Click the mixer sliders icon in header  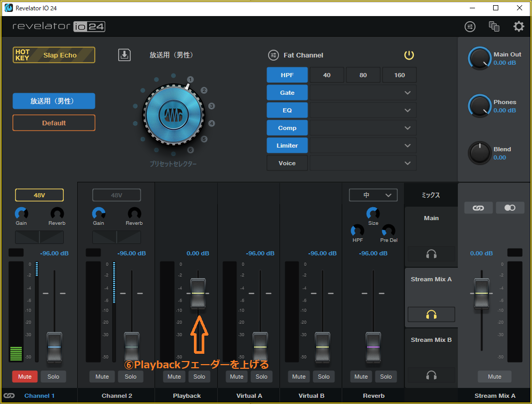click(470, 26)
